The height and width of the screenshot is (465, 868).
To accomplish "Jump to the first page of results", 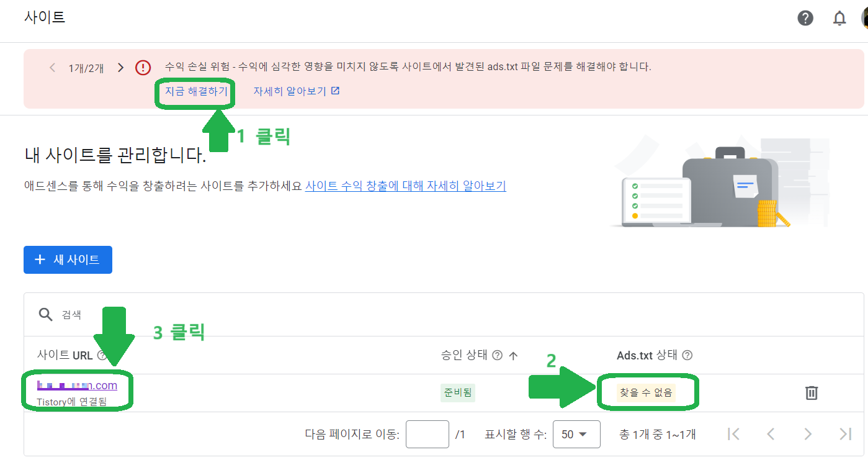I will click(733, 434).
